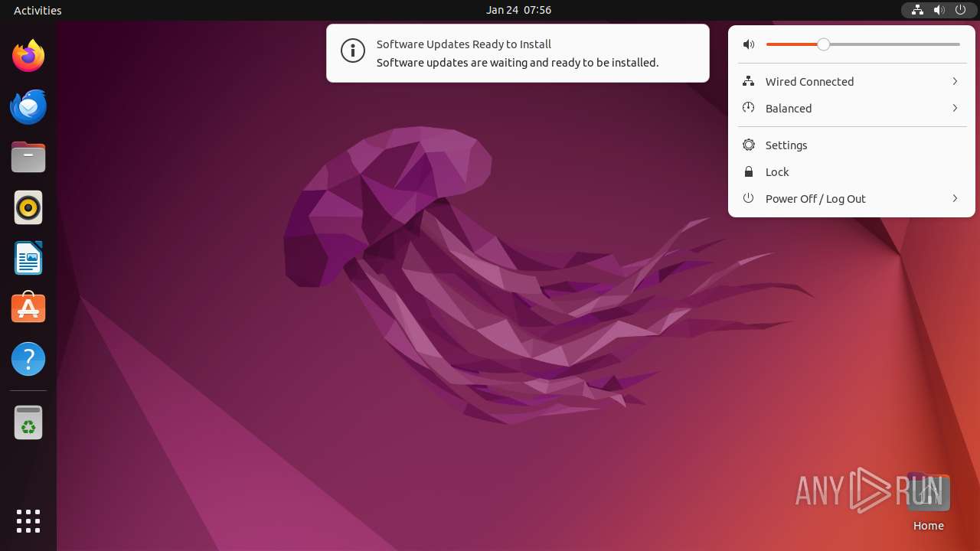Image resolution: width=980 pixels, height=551 pixels.
Task: Click the power icon in top bar
Action: [960, 10]
